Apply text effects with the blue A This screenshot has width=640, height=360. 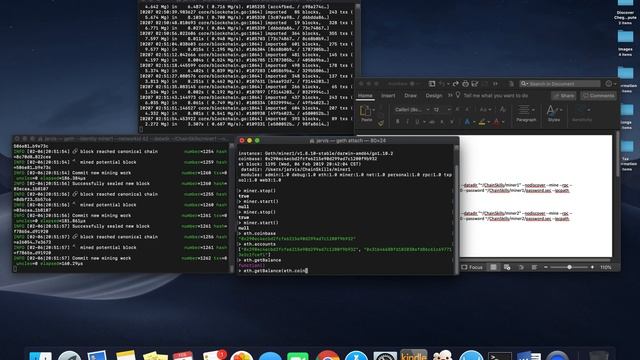click(467, 122)
